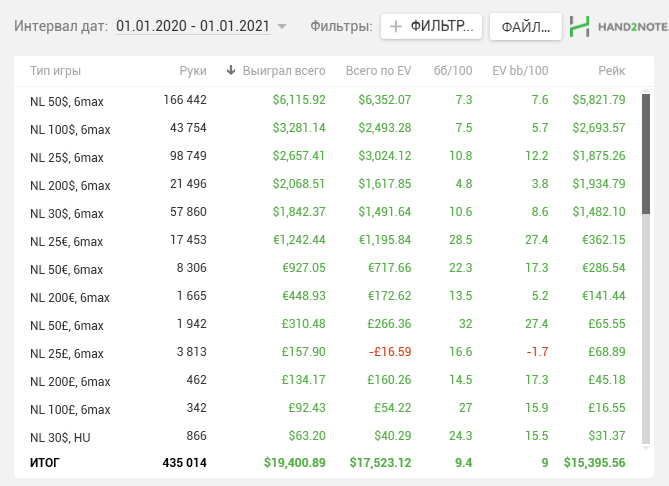The width and height of the screenshot is (669, 486).
Task: Click the winnings value €1,242.44
Action: [x=299, y=240]
